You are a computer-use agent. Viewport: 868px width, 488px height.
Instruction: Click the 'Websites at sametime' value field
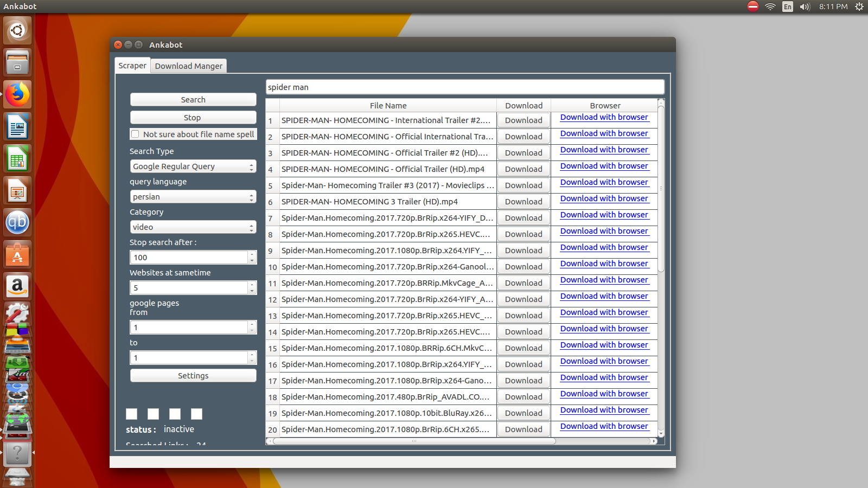tap(189, 288)
